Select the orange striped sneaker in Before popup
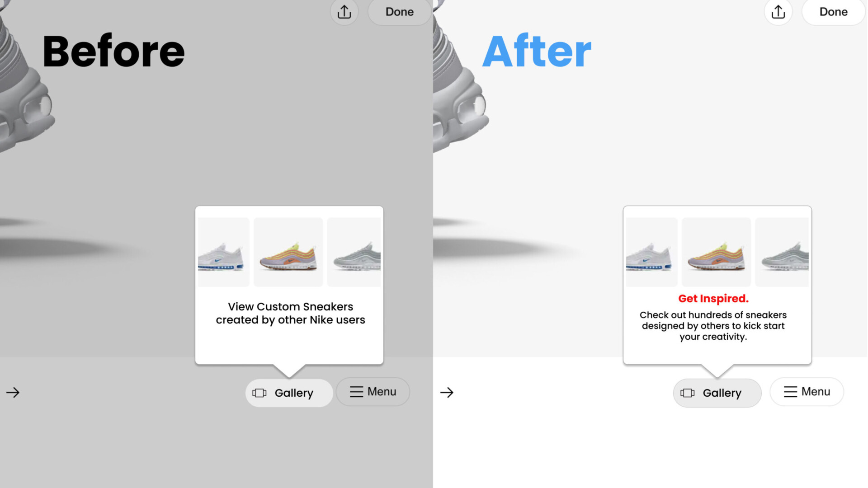This screenshot has width=868, height=488. click(x=288, y=252)
